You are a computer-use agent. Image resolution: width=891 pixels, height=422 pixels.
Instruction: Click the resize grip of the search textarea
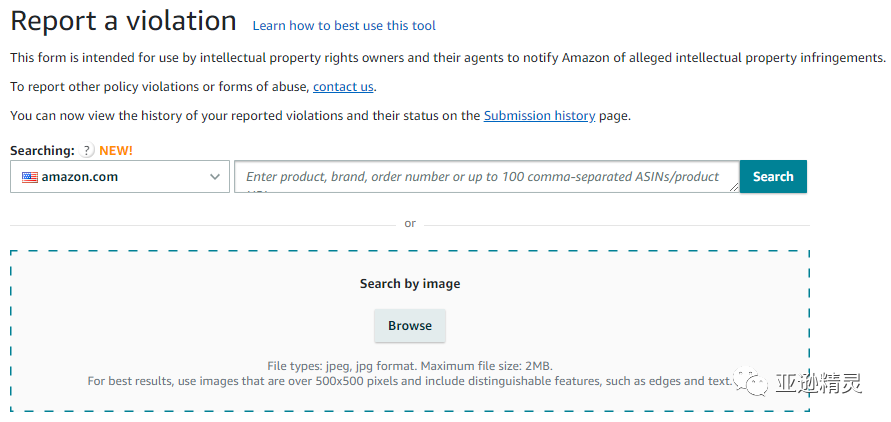(x=734, y=186)
